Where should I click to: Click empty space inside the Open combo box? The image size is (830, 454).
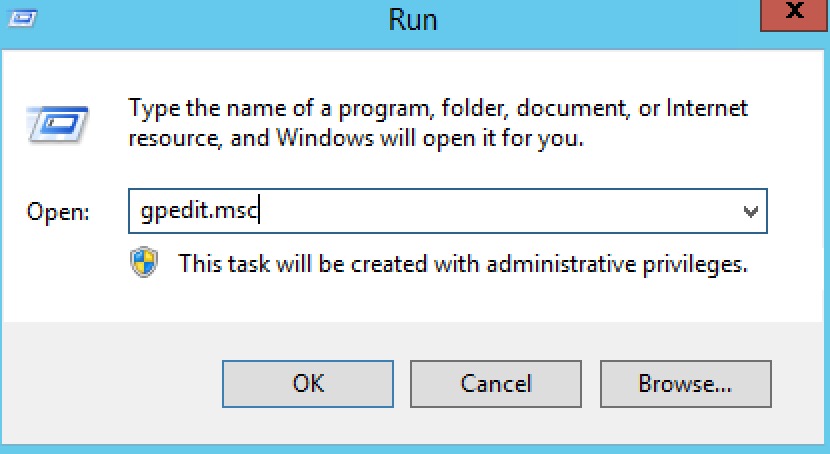click(x=500, y=212)
